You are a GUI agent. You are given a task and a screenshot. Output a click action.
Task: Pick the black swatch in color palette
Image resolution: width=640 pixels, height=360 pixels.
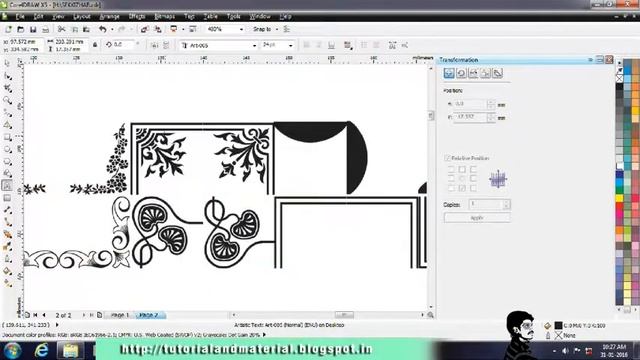pos(620,87)
